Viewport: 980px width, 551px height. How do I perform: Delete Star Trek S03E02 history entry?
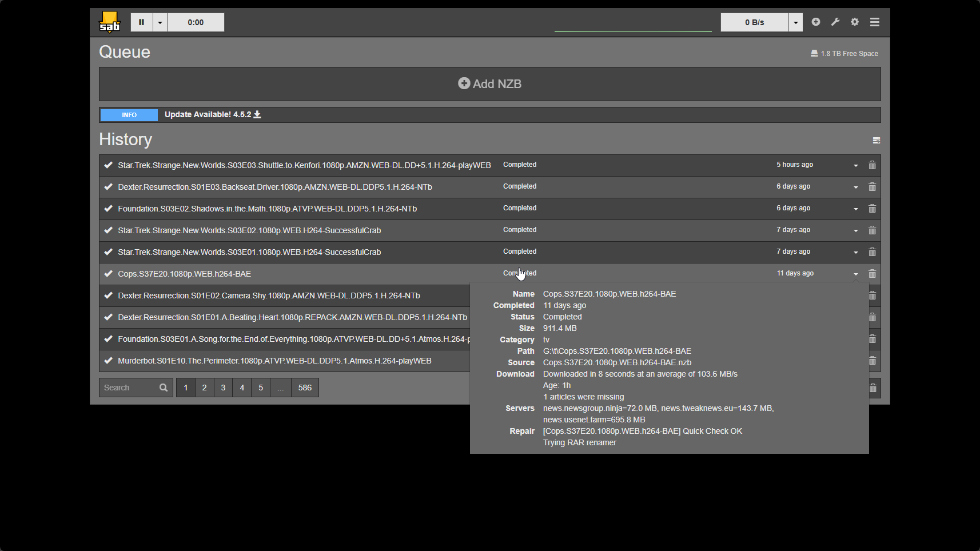(872, 230)
